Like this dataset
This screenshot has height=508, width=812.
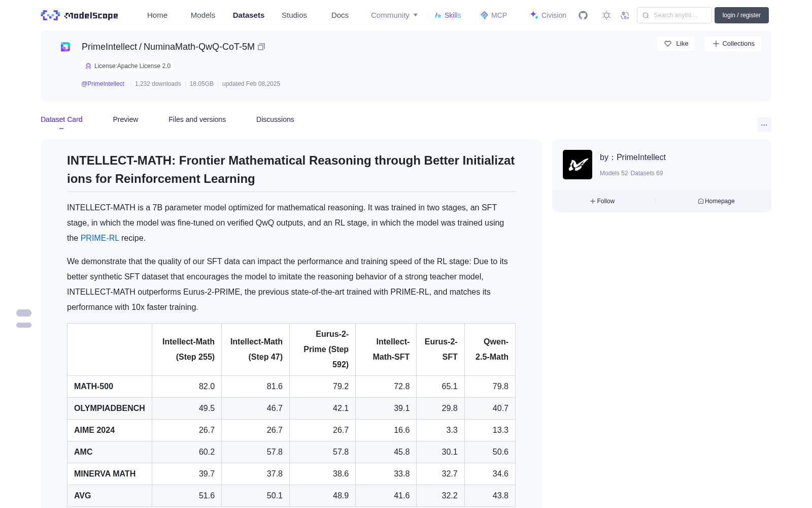point(675,44)
